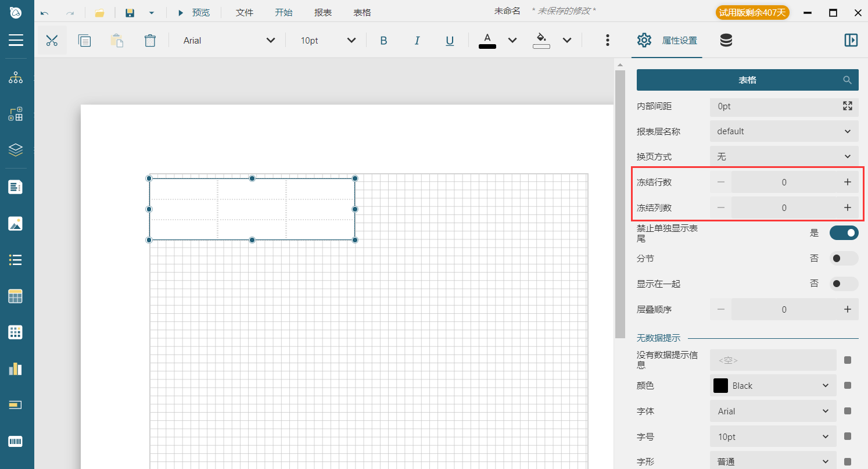Enable the 分节 toggle
Viewport: 868px width, 469px height.
pyautogui.click(x=842, y=258)
